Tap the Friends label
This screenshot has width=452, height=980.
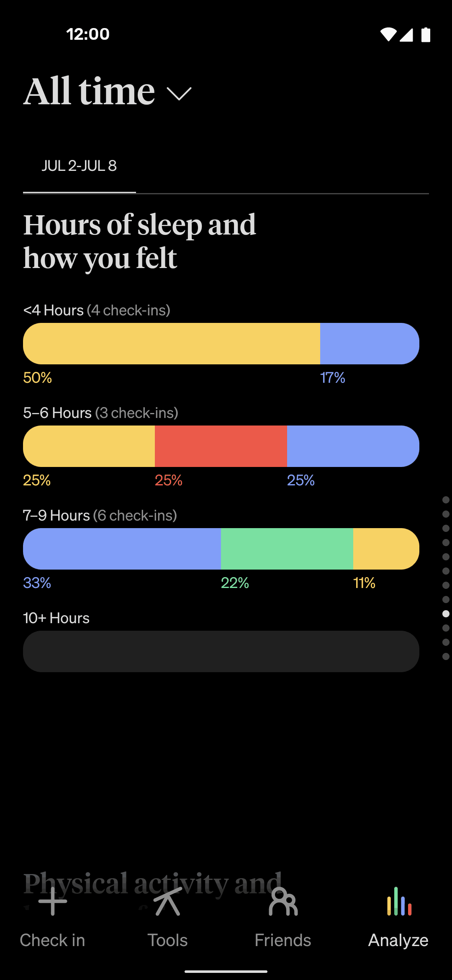point(282,939)
